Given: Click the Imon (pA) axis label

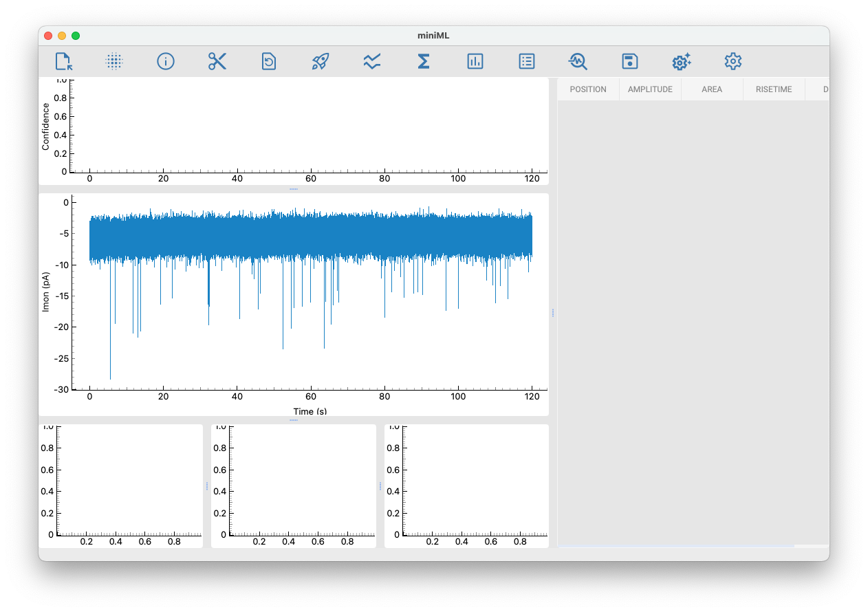Looking at the screenshot, I should point(46,292).
